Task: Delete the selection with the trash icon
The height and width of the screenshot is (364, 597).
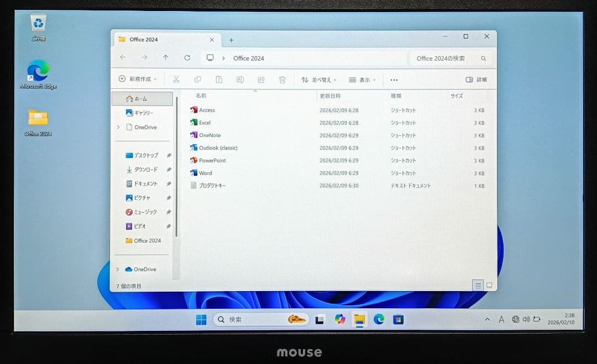Action: [x=282, y=80]
